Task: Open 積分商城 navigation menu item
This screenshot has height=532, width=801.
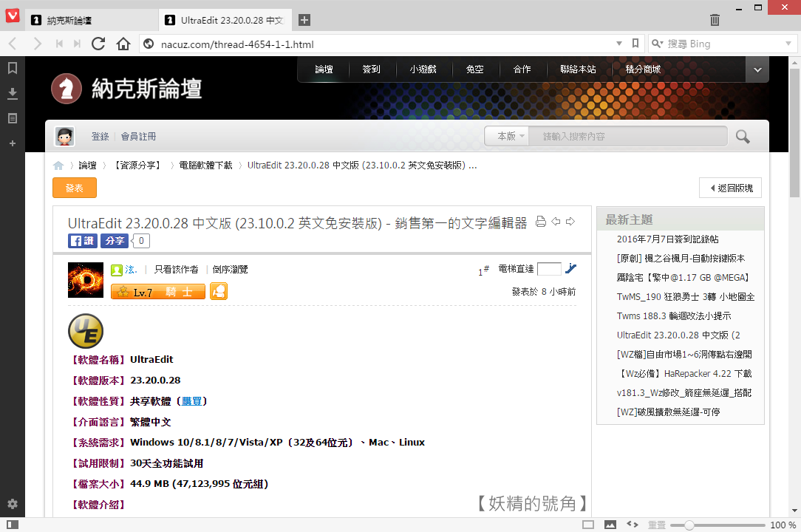Action: [x=643, y=69]
